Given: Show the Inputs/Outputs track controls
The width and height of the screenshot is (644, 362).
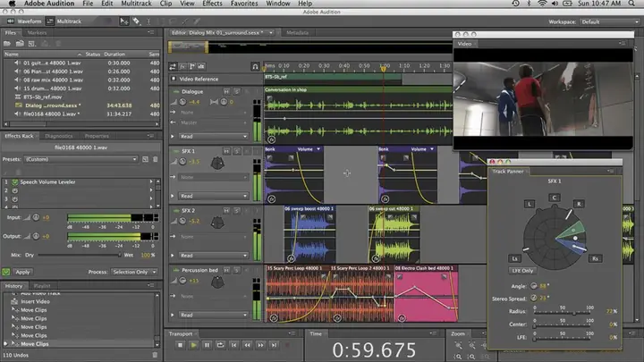Looking at the screenshot, I should tap(173, 66).
